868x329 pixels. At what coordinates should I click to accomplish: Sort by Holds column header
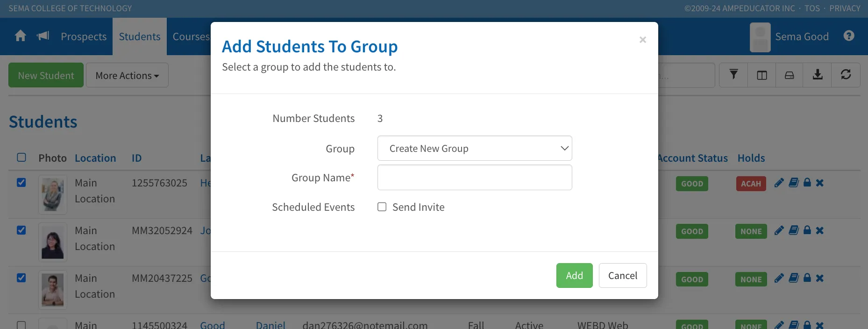751,158
